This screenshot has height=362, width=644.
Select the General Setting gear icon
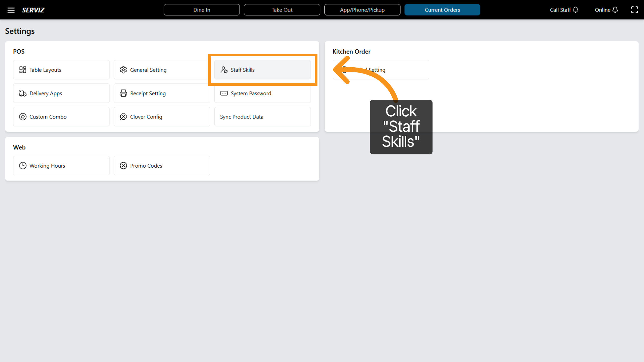coord(123,70)
